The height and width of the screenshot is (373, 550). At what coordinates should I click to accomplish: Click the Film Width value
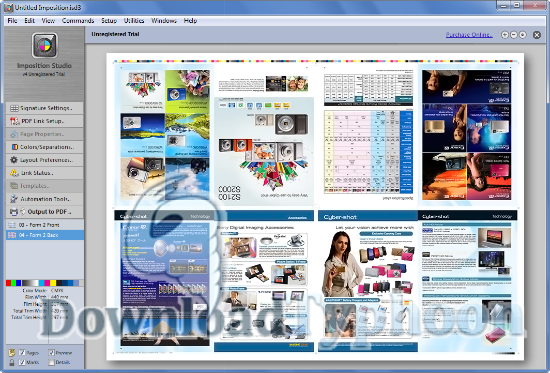(x=59, y=297)
